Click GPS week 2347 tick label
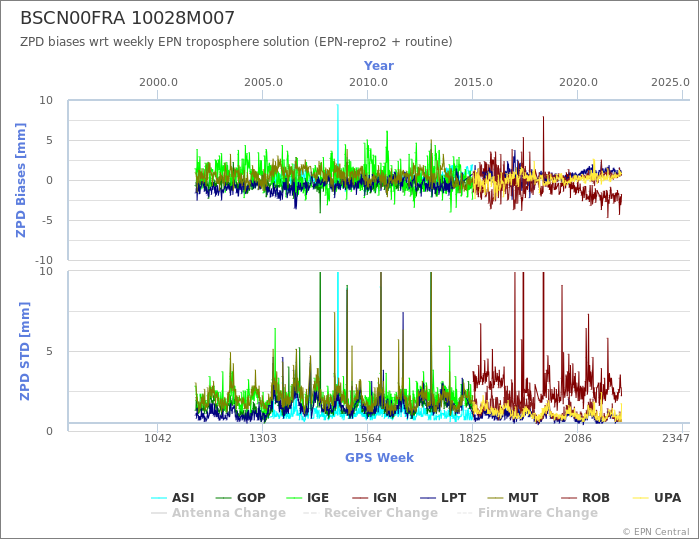700x540 pixels. click(676, 438)
